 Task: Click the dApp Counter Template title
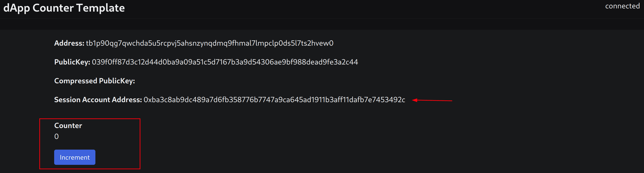pos(64,8)
